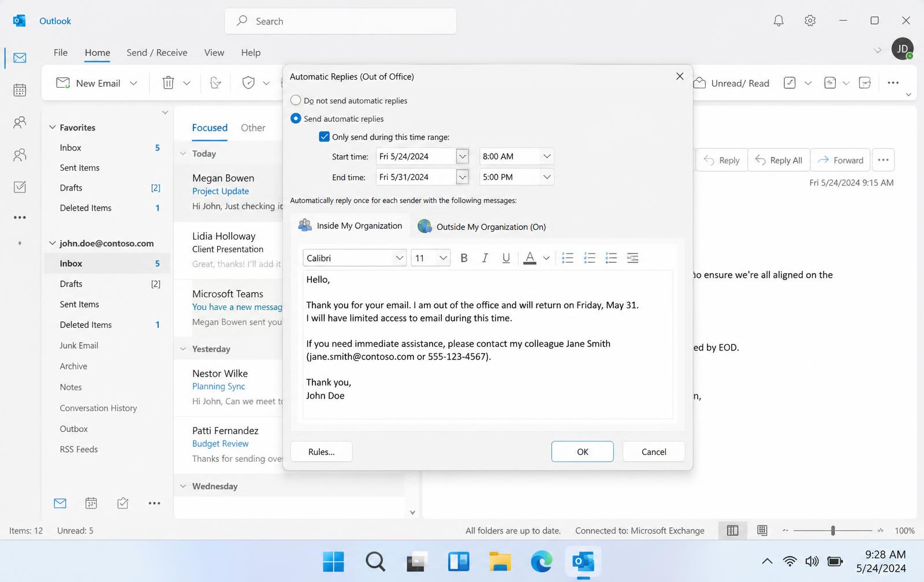Open Microsoft Edge from the taskbar

click(541, 561)
